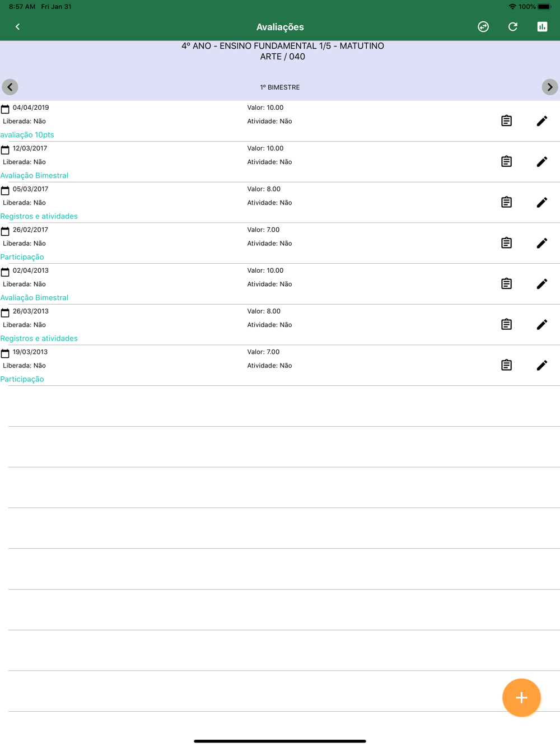The image size is (560, 747).
Task: Click calendar icon beside 26/03/2013
Action: pos(5,312)
